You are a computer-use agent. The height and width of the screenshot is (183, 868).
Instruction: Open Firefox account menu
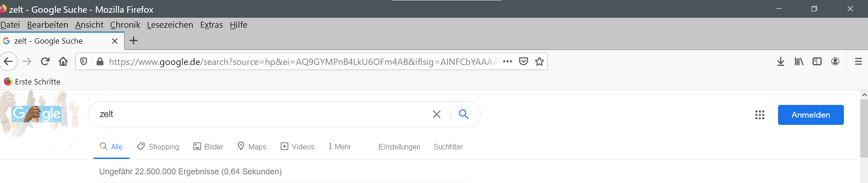835,61
